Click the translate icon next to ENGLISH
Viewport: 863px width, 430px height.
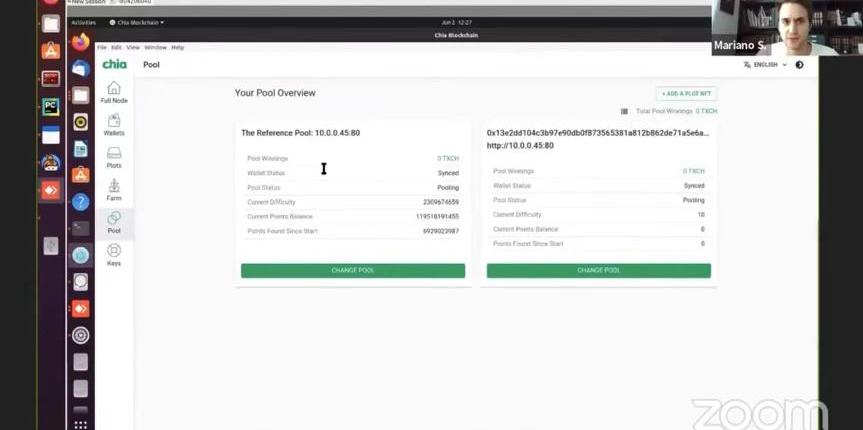(747, 65)
